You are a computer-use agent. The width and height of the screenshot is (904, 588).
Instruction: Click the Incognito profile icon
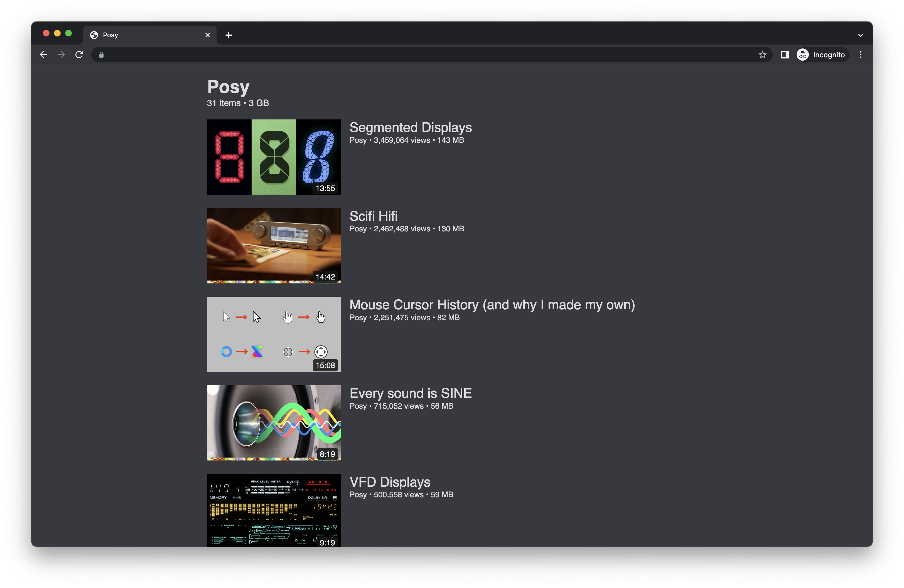coord(802,54)
